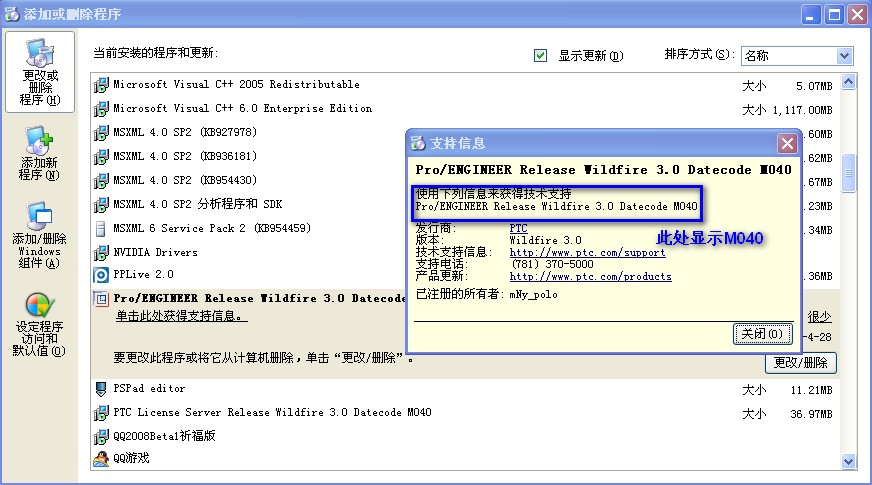Select QQ游戏 entry text
872x485 pixels.
point(131,458)
